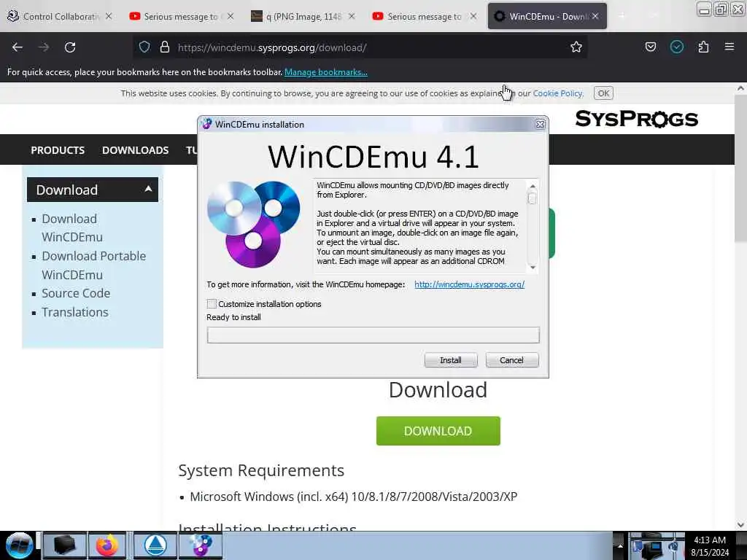Click the Ready to install status text
The width and height of the screenshot is (747, 560).
click(x=233, y=317)
